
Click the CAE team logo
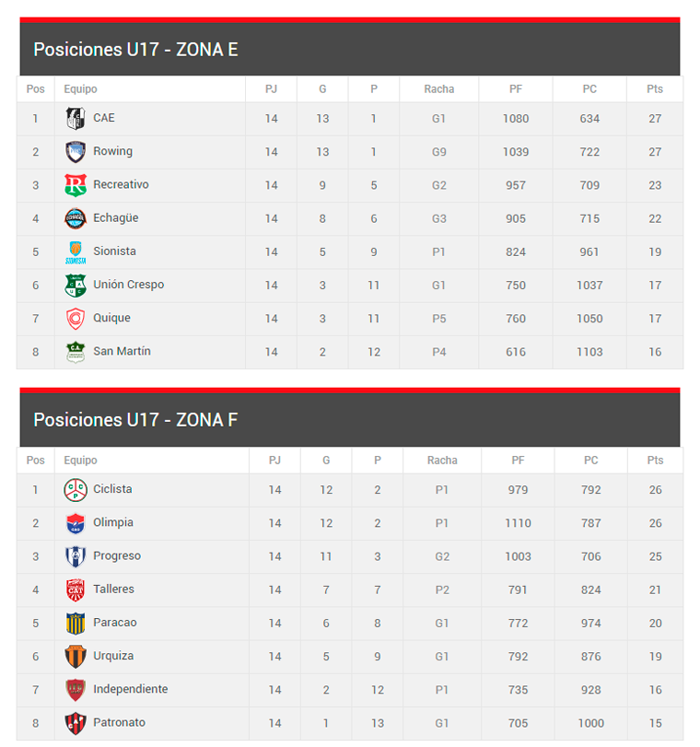(x=75, y=118)
